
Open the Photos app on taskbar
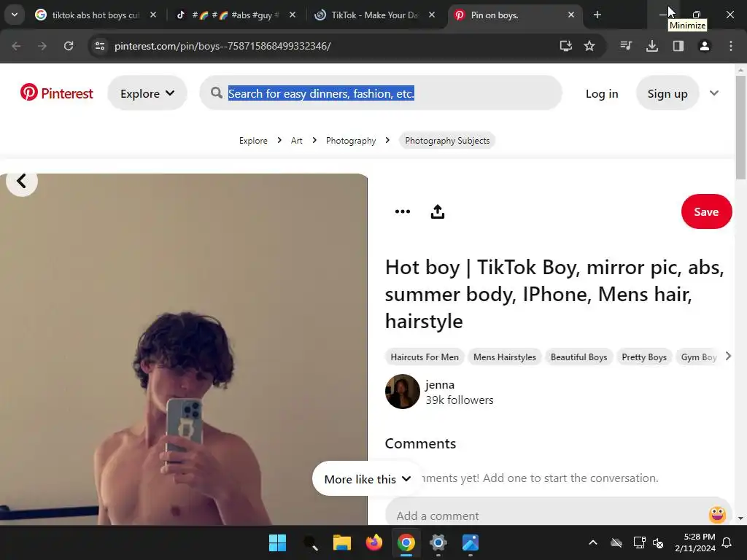pos(471,542)
